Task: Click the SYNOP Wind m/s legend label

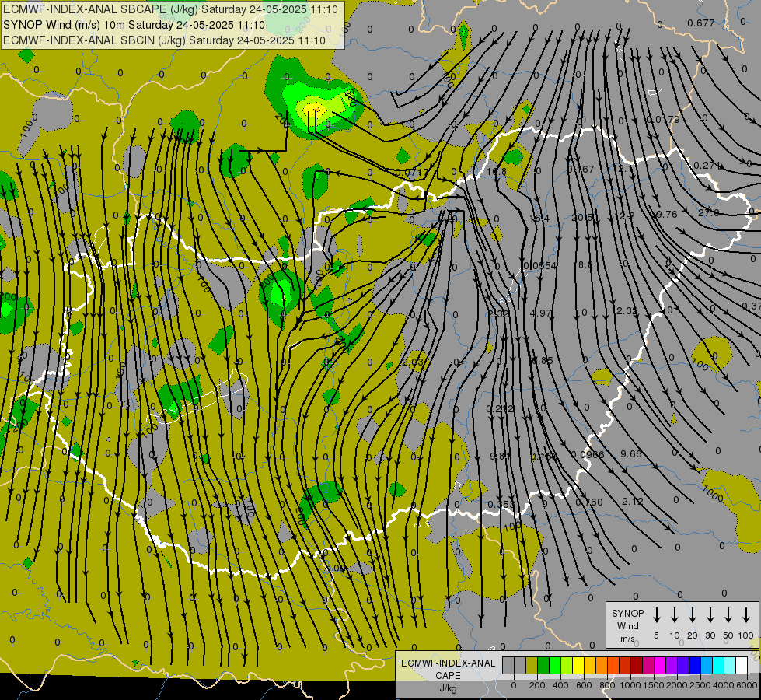Action: [x=627, y=625]
